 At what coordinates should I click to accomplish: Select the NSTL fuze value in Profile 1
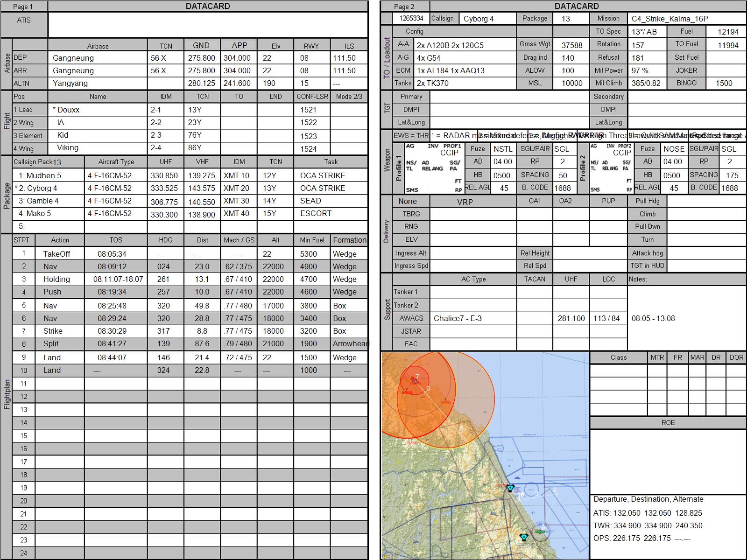(503, 149)
